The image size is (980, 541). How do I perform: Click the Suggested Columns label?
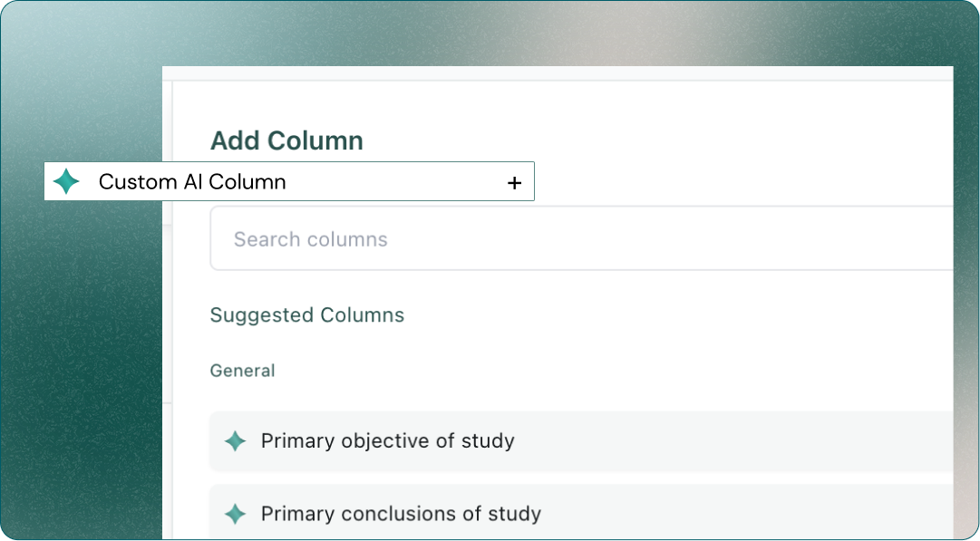(x=307, y=314)
